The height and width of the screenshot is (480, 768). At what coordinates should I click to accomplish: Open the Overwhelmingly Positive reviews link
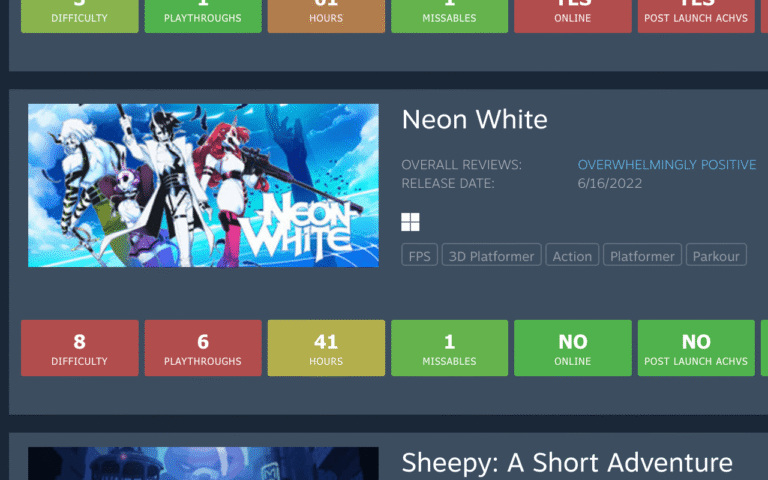[667, 165]
